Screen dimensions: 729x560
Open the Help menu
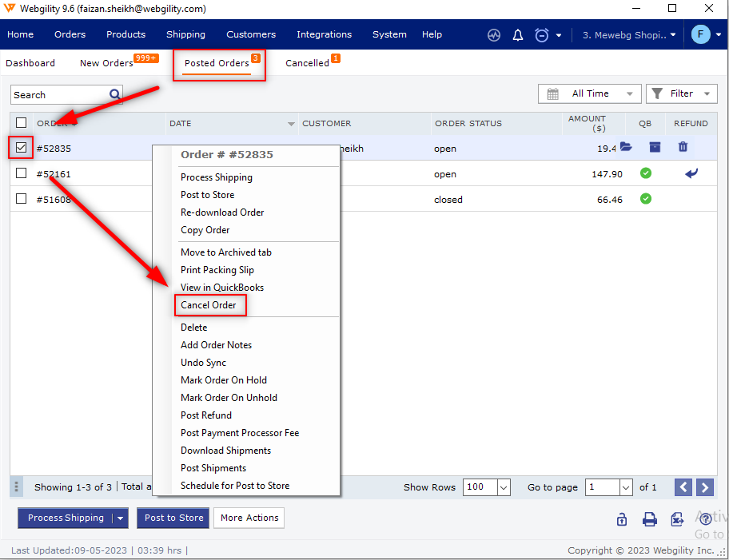[432, 34]
